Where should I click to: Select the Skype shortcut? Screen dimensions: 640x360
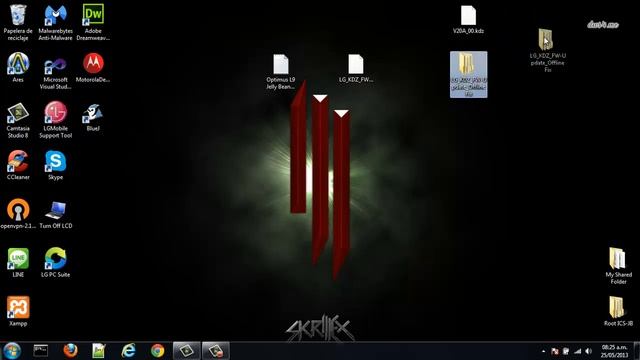click(56, 165)
